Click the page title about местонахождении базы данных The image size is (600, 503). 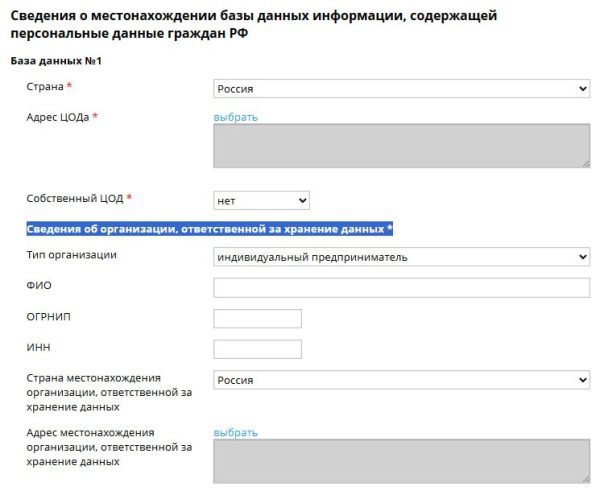(x=254, y=24)
